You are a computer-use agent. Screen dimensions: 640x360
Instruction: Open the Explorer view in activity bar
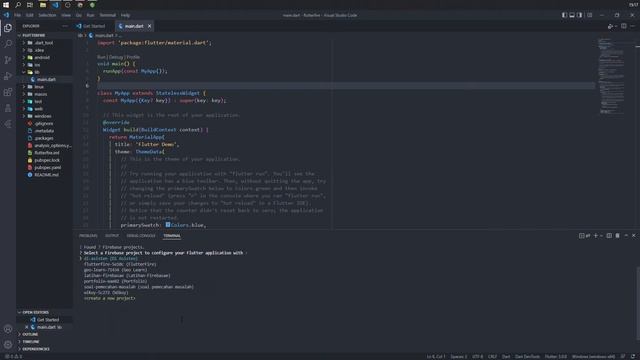(8, 28)
